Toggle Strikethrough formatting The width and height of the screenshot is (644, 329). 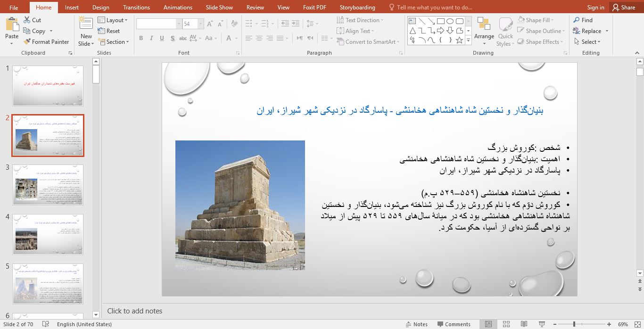click(183, 38)
